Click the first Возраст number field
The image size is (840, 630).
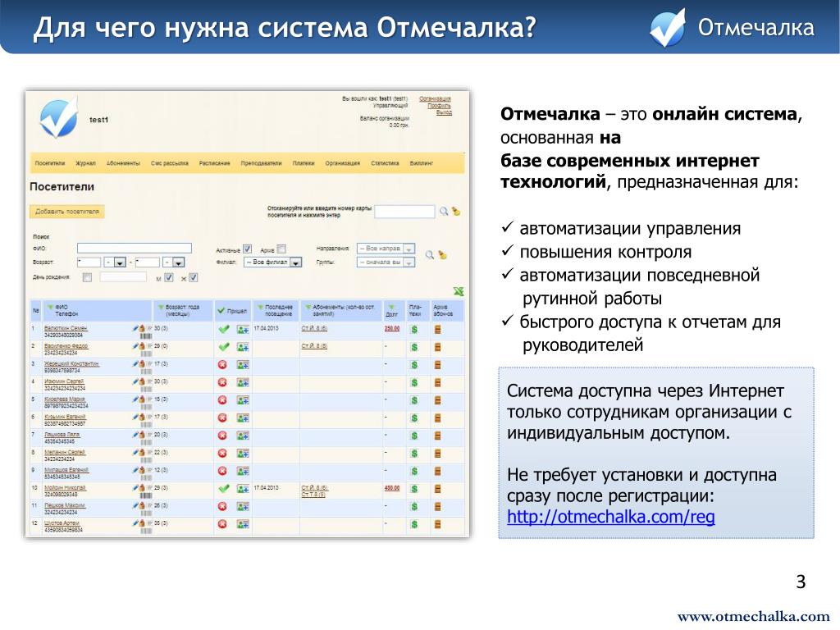point(89,262)
